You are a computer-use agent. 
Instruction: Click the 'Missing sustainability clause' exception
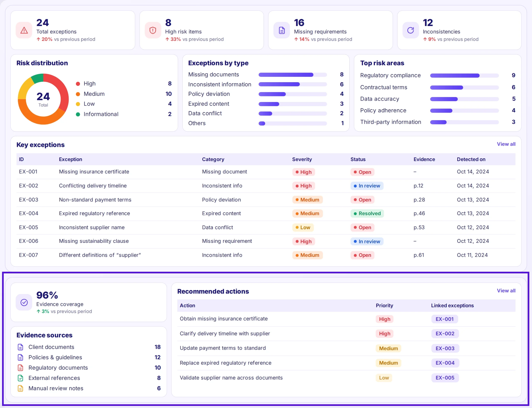point(94,241)
